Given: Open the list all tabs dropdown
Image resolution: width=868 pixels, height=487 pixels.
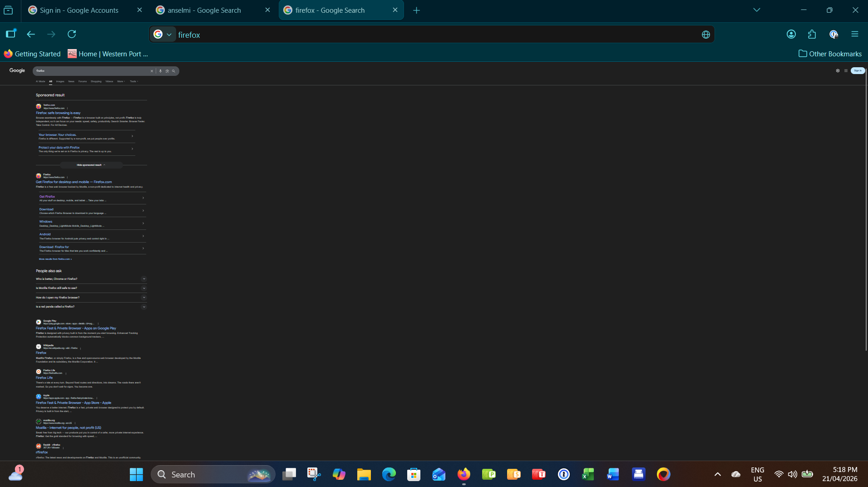Looking at the screenshot, I should [756, 10].
